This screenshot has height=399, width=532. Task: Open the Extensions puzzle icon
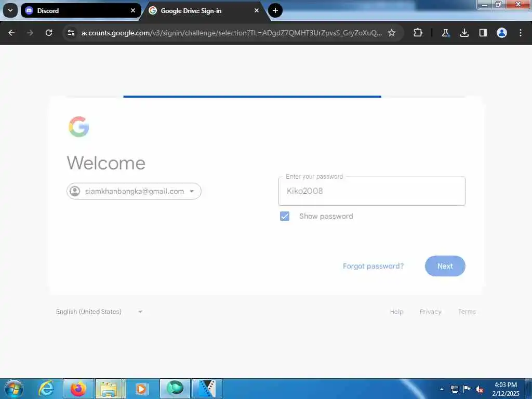point(418,33)
